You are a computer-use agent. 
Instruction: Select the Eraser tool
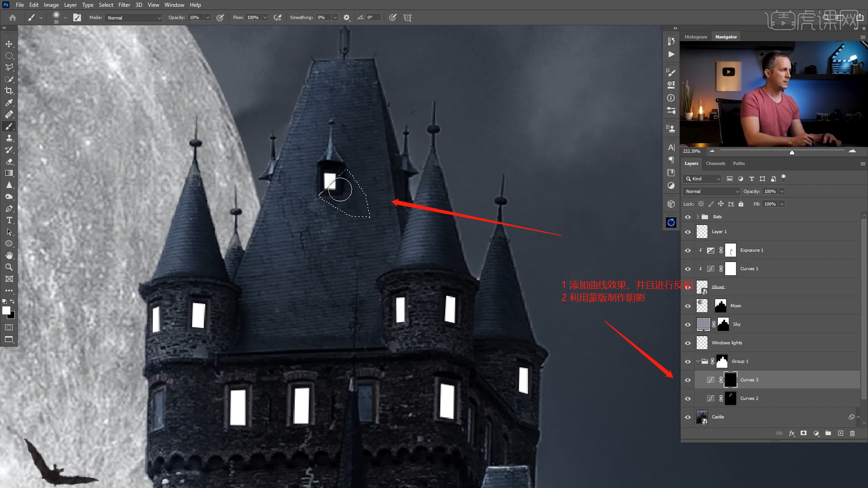(9, 161)
